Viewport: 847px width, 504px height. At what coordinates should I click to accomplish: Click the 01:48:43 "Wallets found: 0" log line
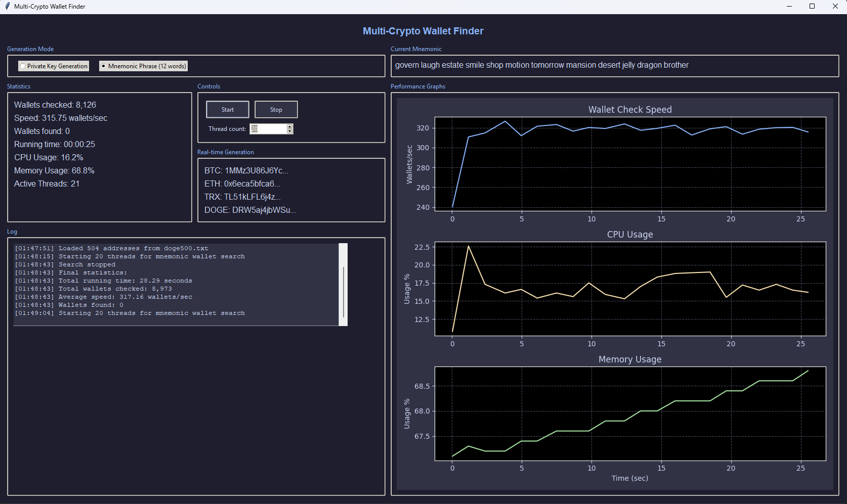(69, 305)
